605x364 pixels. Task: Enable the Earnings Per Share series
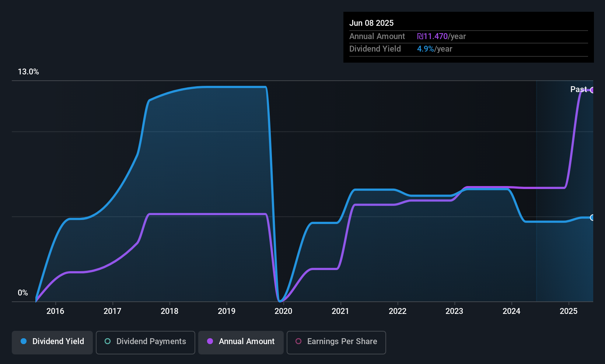[x=336, y=343]
